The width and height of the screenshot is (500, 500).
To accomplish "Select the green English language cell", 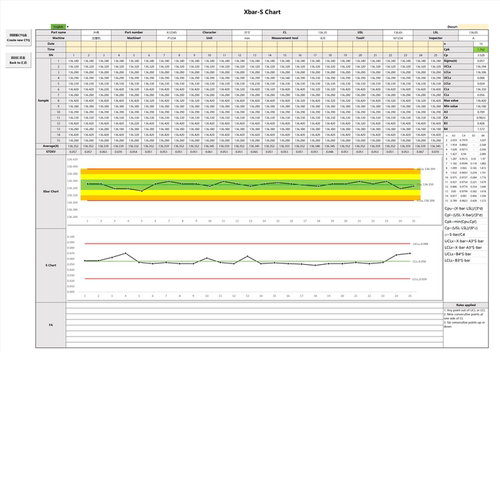I will (58, 27).
